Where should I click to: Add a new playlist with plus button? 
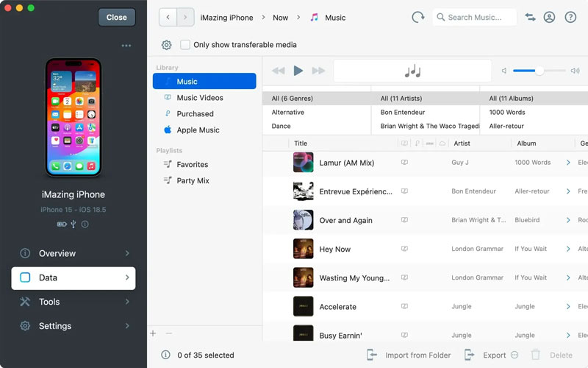click(153, 333)
